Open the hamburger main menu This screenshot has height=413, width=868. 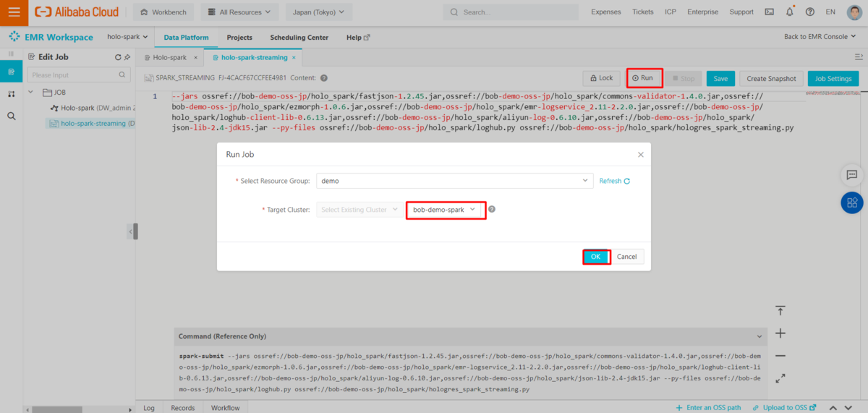tap(14, 12)
